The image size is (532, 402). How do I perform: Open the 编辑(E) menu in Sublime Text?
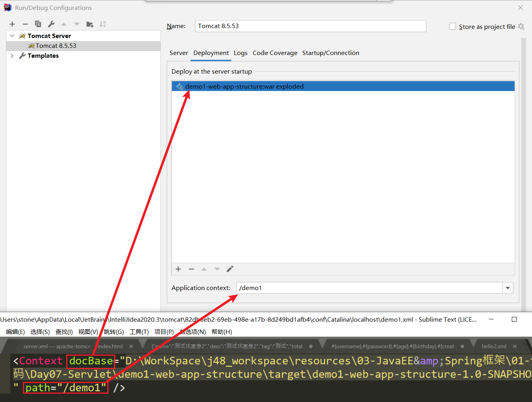[15, 332]
